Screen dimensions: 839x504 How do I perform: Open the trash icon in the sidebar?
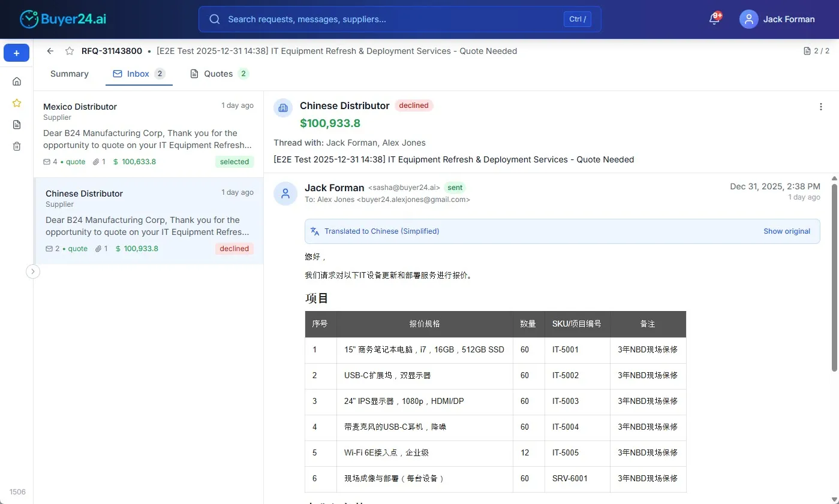pyautogui.click(x=16, y=146)
